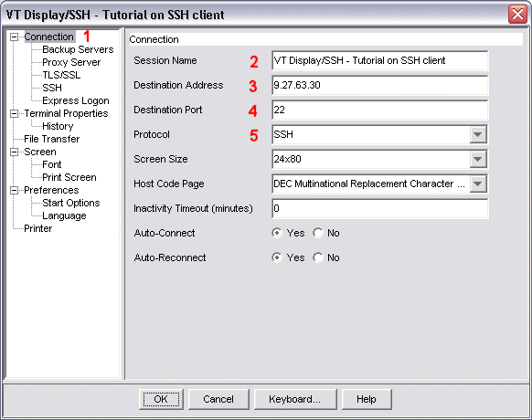Click the OK button

tap(161, 399)
